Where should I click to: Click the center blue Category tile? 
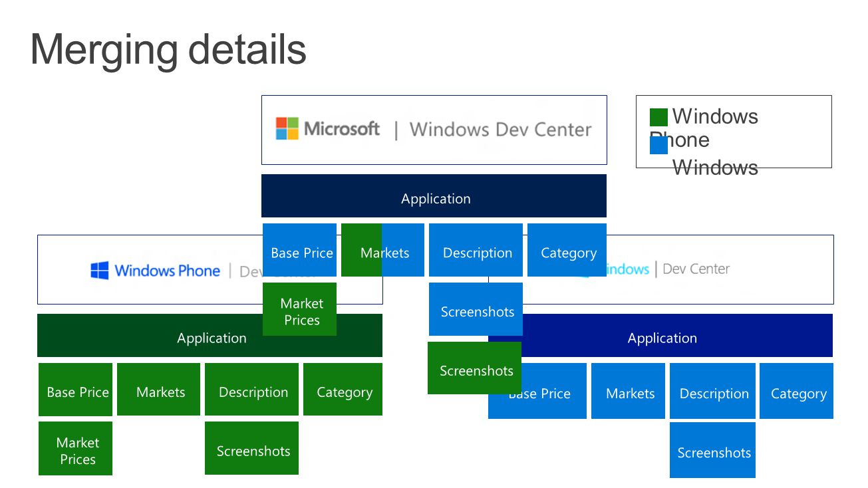(x=567, y=250)
